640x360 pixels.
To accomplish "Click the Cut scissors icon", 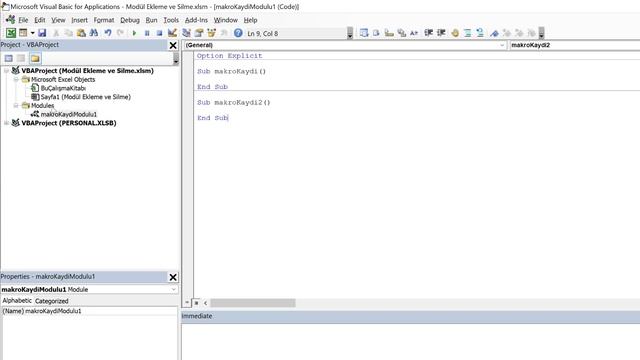I will point(56,33).
